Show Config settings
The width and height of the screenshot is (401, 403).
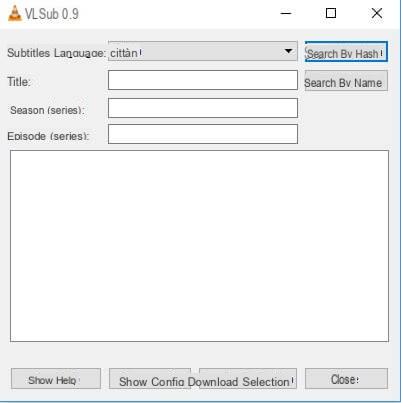pos(150,379)
